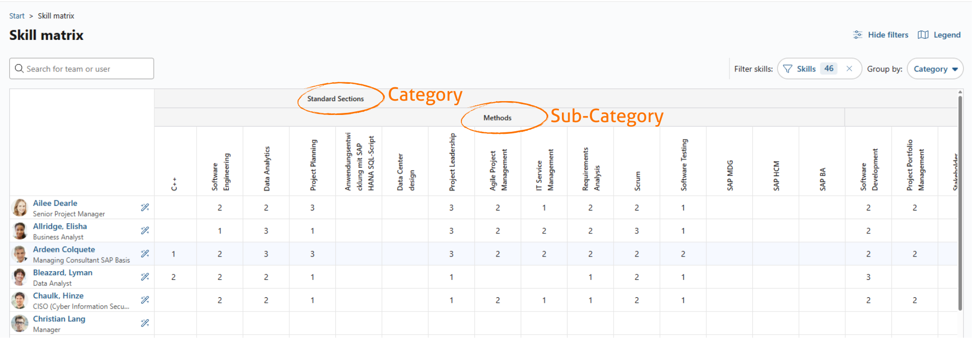This screenshot has height=353, width=980.
Task: Click the Legend label text
Action: (947, 35)
